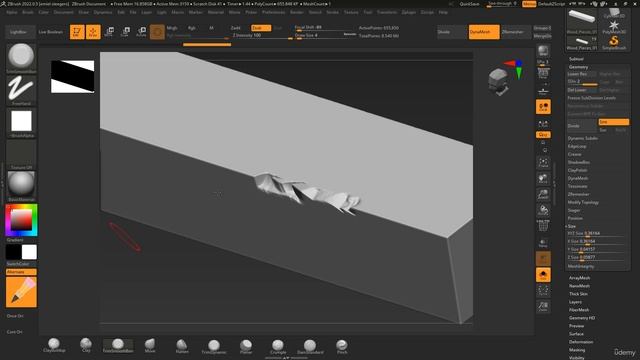Toggle the Rgb channel button

tap(191, 28)
